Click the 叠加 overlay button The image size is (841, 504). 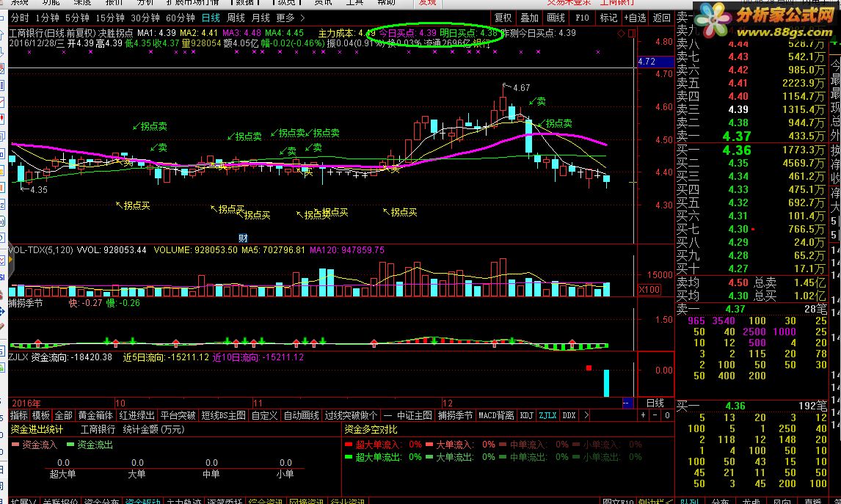529,18
